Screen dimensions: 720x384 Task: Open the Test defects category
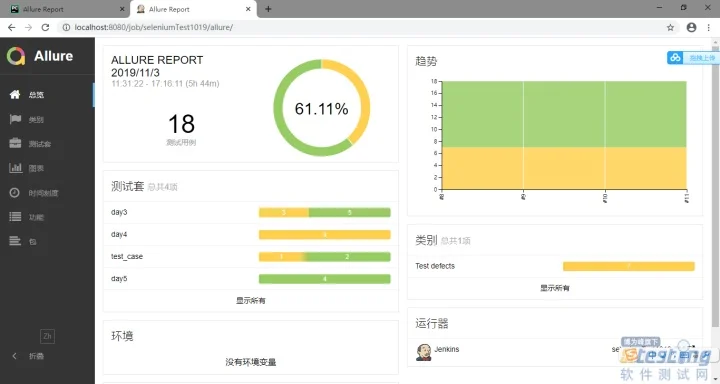click(555, 266)
